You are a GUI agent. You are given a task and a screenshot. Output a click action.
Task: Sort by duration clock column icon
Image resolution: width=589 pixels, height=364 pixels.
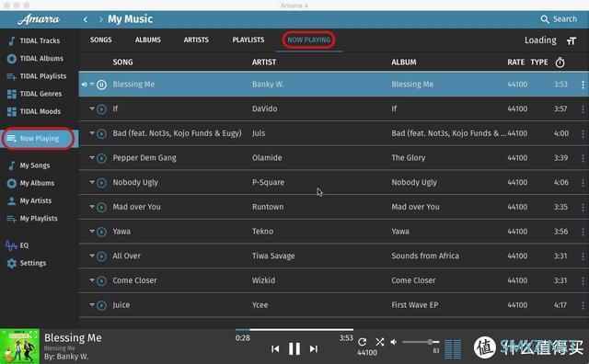pos(560,63)
